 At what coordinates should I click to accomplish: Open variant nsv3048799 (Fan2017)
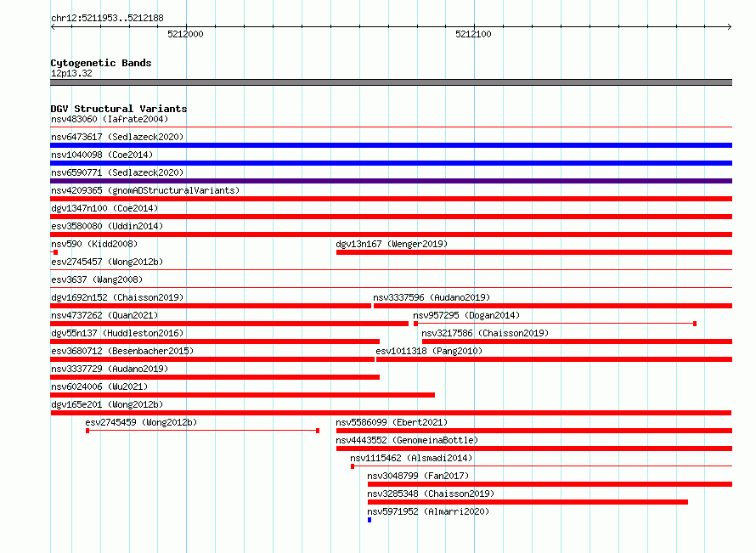418,476
